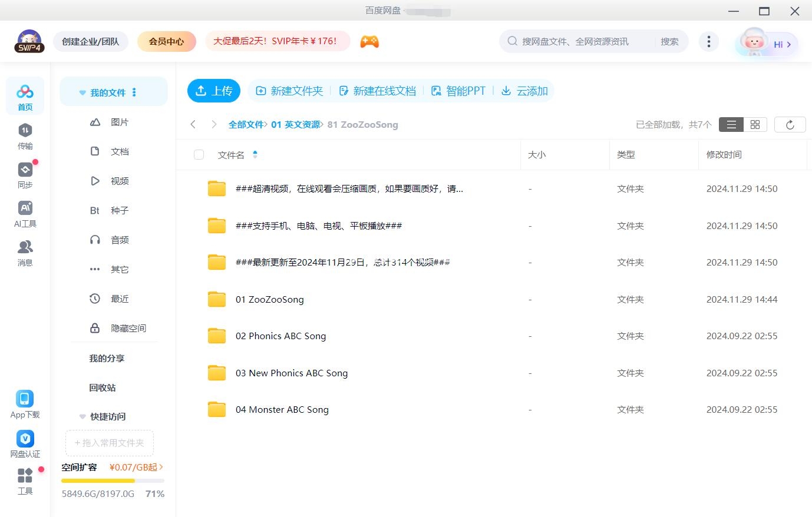The height and width of the screenshot is (517, 812).
Task: Click the storage usage progress bar
Action: [x=113, y=481]
